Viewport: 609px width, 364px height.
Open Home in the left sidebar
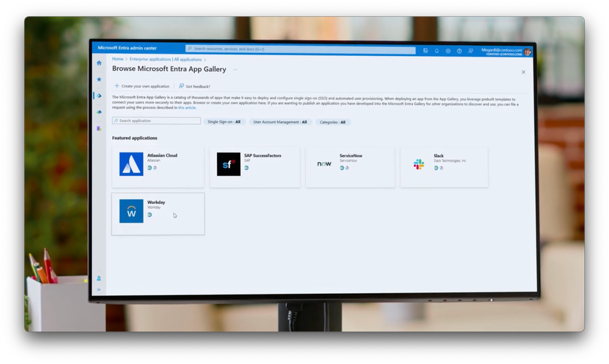tap(99, 63)
